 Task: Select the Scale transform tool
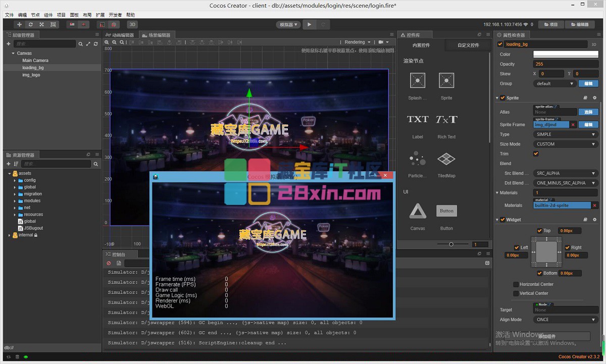pyautogui.click(x=41, y=24)
